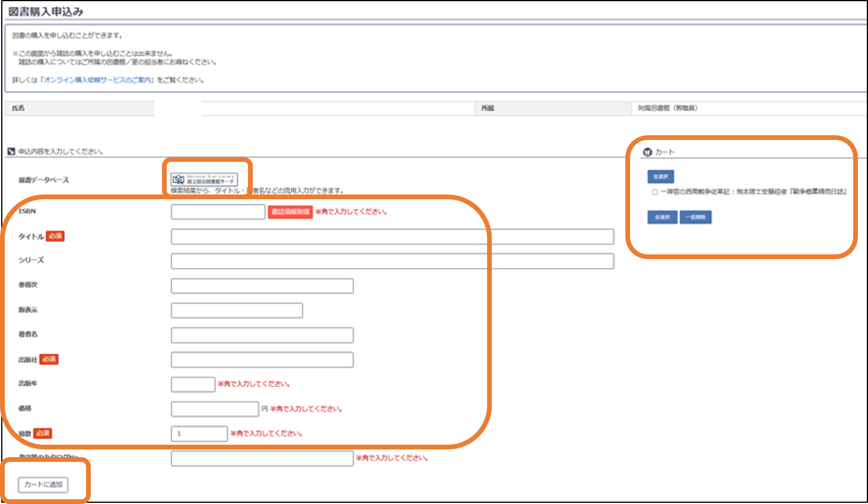
Task: Click the 図書購入申込み page heading
Action: point(46,11)
